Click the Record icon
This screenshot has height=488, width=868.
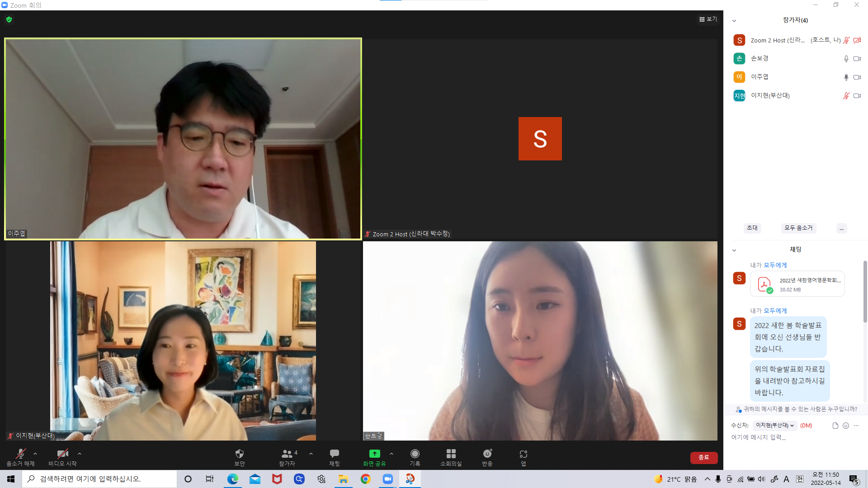[415, 454]
